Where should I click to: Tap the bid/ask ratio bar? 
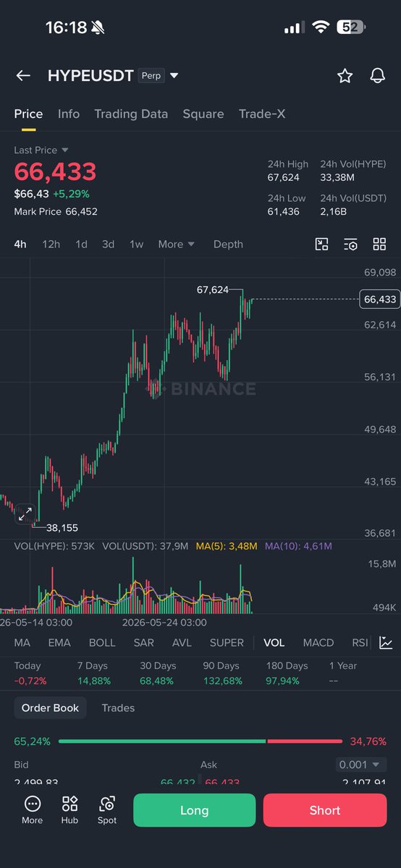(x=200, y=741)
